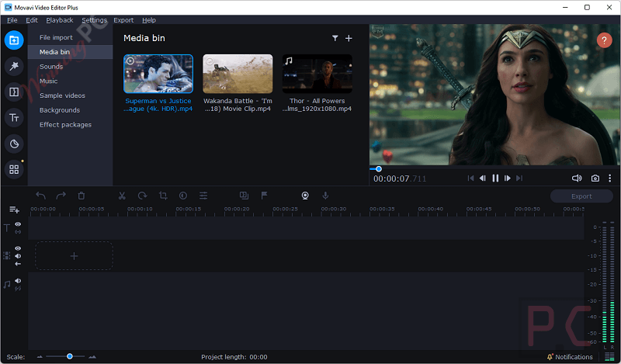This screenshot has height=364, width=621.
Task: Open the Clip properties sliders icon
Action: [x=203, y=196]
